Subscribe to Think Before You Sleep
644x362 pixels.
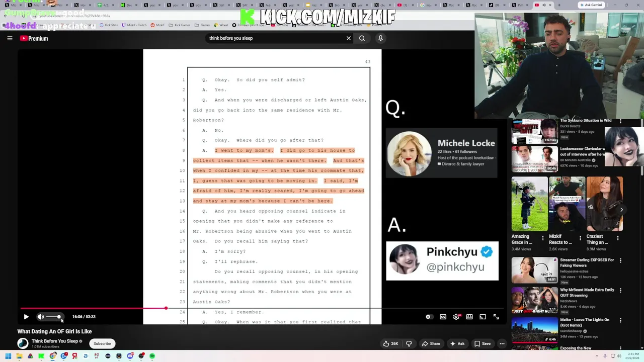tap(102, 343)
